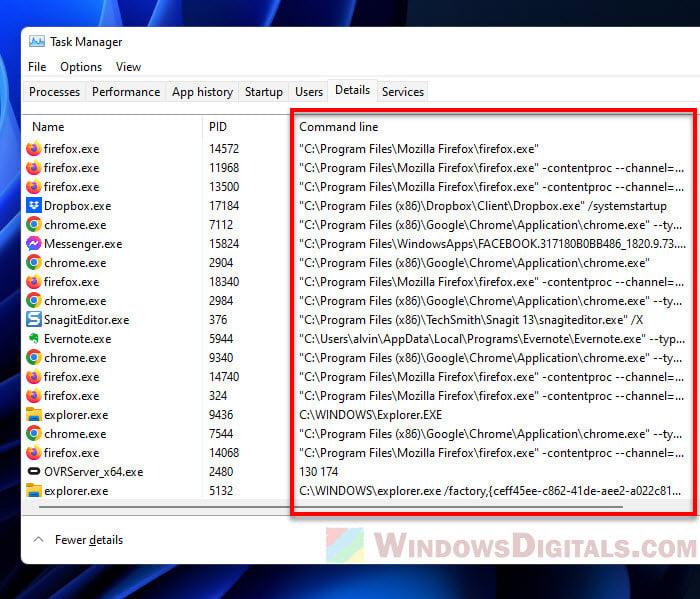Select the Messenger.exe process name

pos(83,244)
